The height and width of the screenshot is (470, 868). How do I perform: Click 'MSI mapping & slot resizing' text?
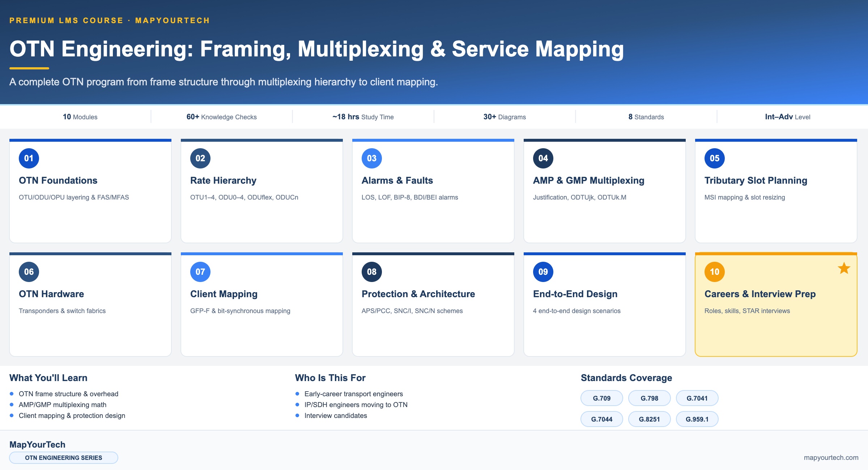pyautogui.click(x=745, y=197)
